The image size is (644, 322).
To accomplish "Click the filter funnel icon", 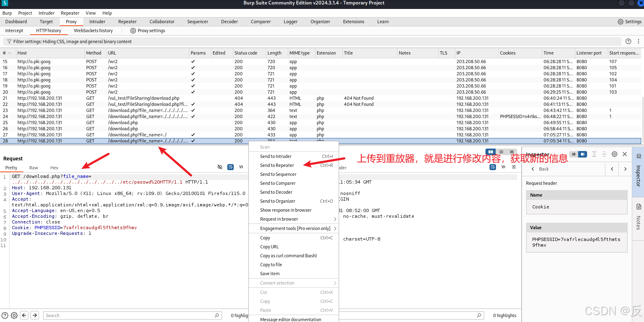I will pyautogui.click(x=9, y=42).
